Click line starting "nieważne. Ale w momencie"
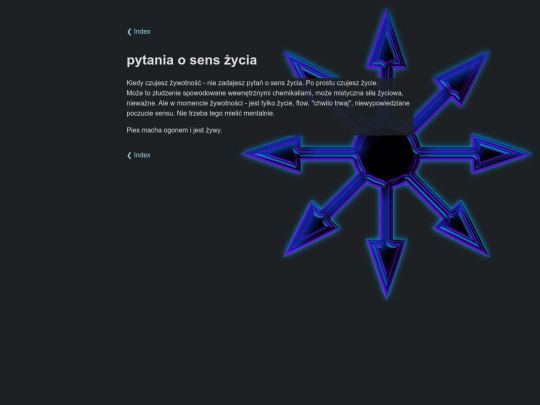Image resolution: width=540 pixels, height=405 pixels. tap(268, 103)
